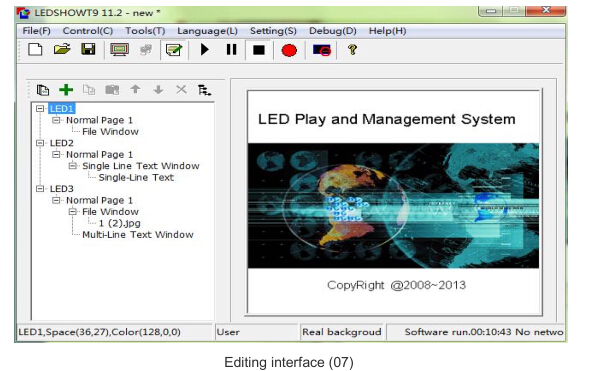Delete item with the X icon
Screen dimensions: 589x371
181,89
